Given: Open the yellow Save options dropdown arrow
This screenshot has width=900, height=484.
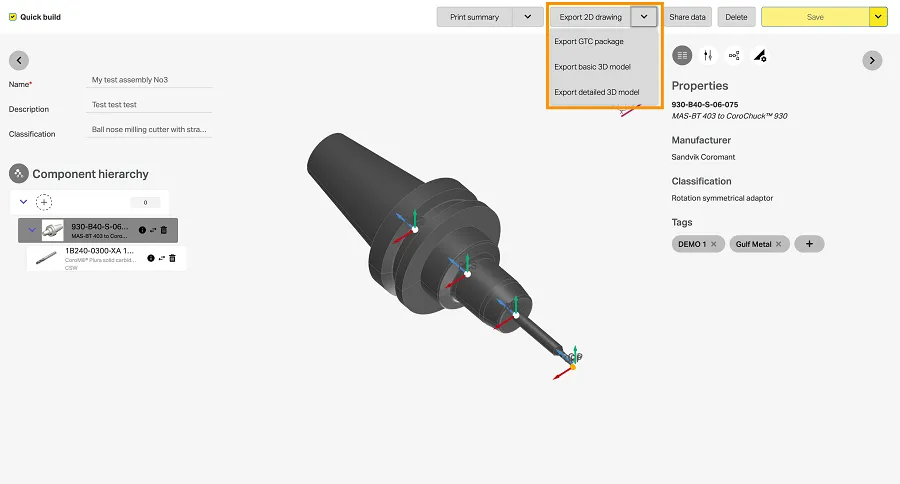Looking at the screenshot, I should (x=878, y=17).
